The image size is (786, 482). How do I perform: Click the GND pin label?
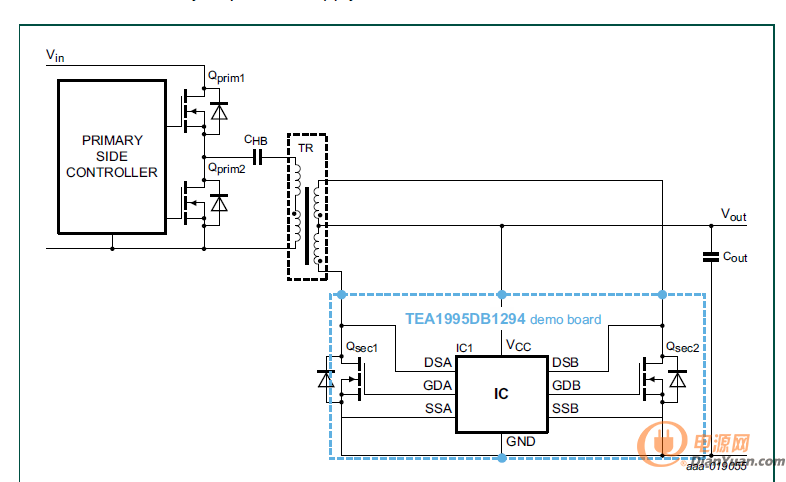click(520, 441)
